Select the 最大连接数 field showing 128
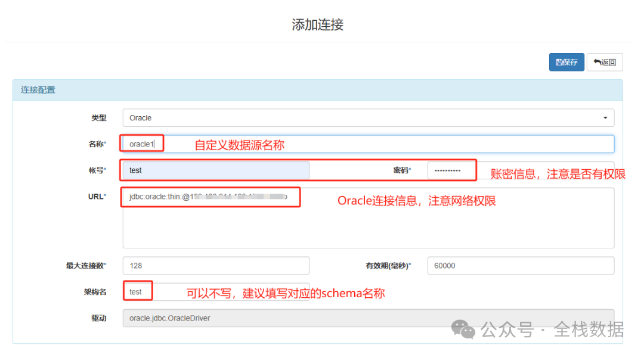This screenshot has height=355, width=644. (216, 266)
